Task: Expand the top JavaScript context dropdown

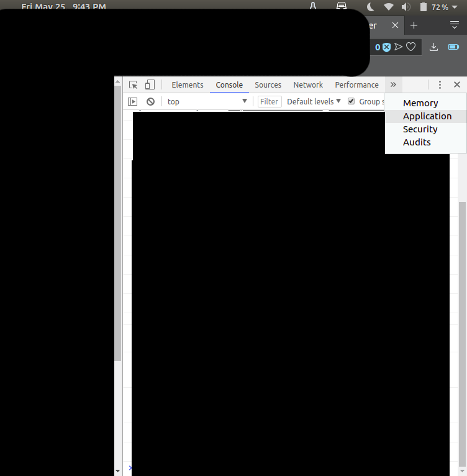Action: [x=207, y=101]
